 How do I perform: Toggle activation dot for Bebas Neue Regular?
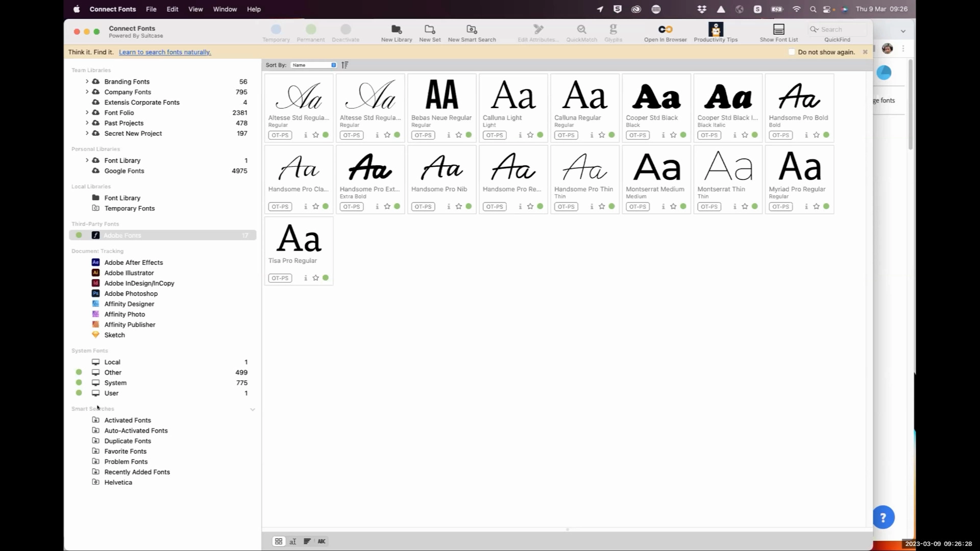click(x=469, y=135)
